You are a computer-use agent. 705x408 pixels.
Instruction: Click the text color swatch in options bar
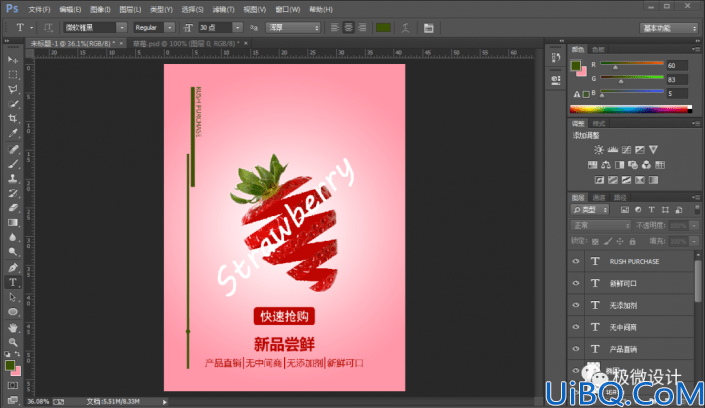[x=383, y=28]
